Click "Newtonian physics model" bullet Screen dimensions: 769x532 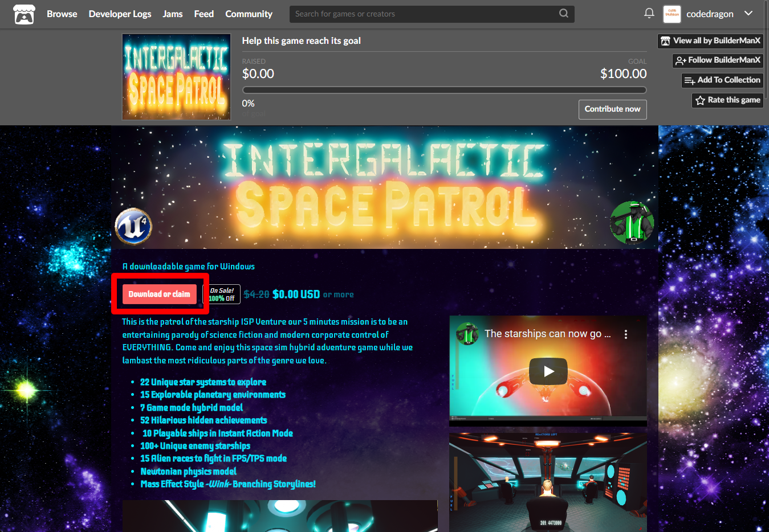[x=188, y=472]
